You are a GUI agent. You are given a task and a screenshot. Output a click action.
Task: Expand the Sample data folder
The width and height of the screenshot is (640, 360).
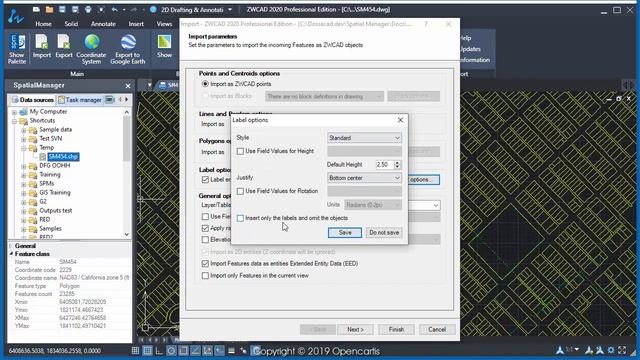pyautogui.click(x=24, y=130)
